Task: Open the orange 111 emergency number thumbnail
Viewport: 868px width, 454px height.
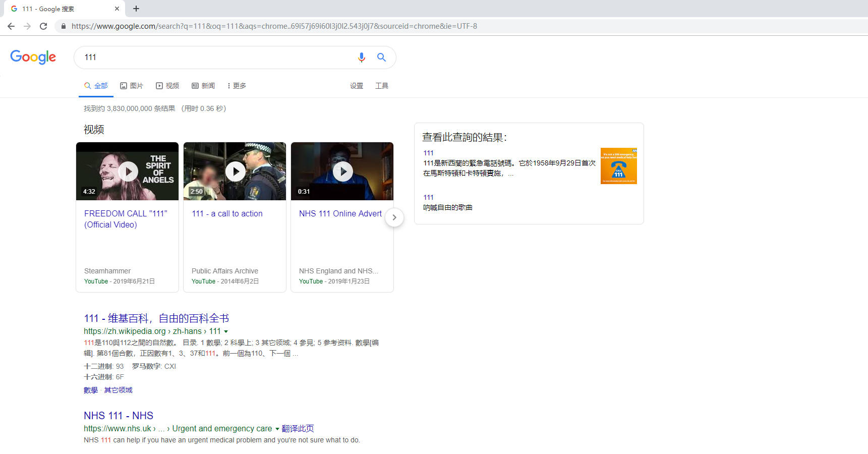Action: pos(619,166)
